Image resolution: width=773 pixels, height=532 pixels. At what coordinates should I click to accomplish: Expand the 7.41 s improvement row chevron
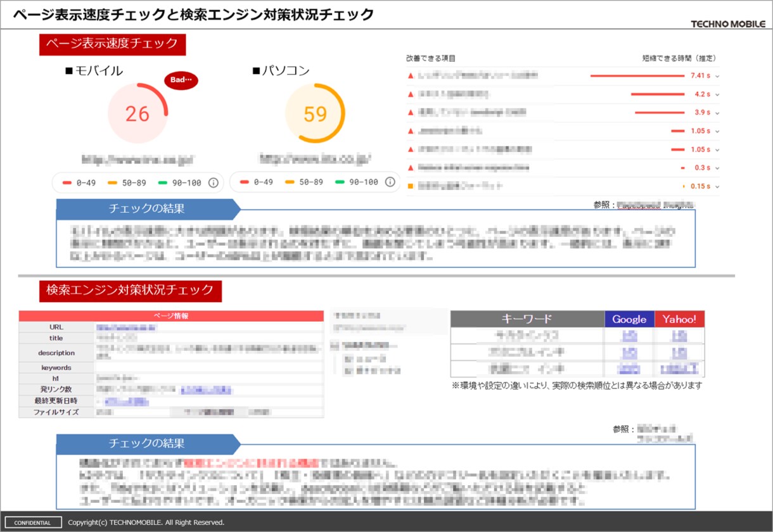pos(717,76)
